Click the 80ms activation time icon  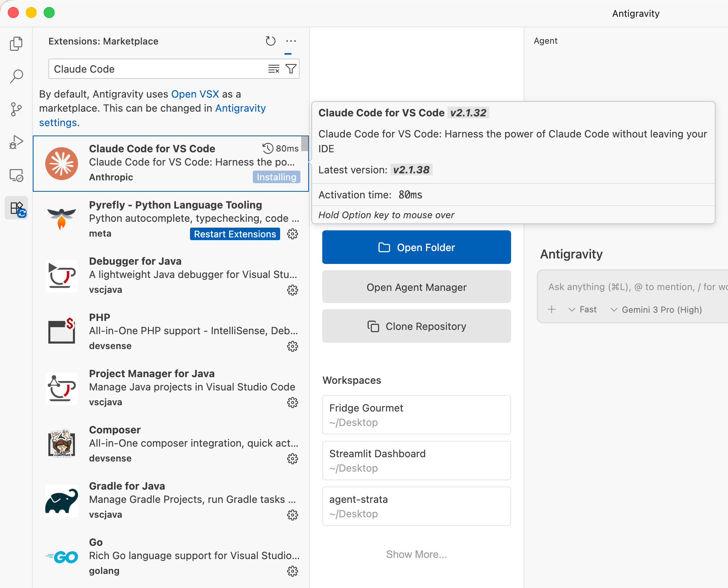point(268,148)
